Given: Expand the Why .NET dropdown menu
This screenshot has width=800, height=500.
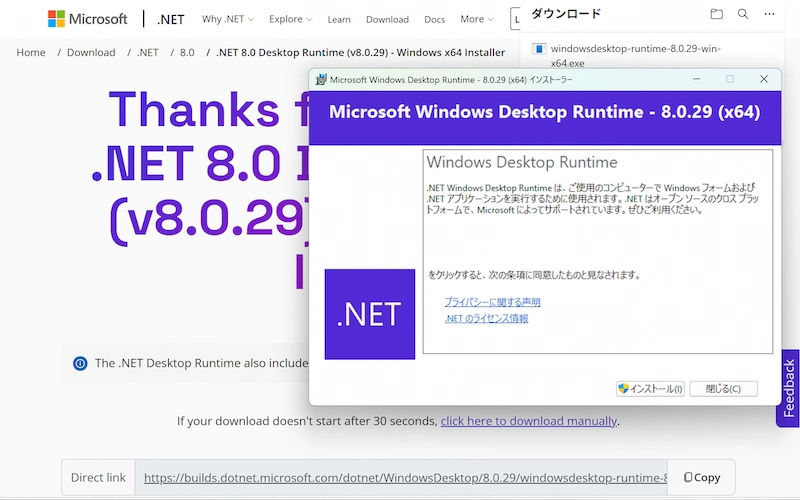Looking at the screenshot, I should (x=228, y=19).
